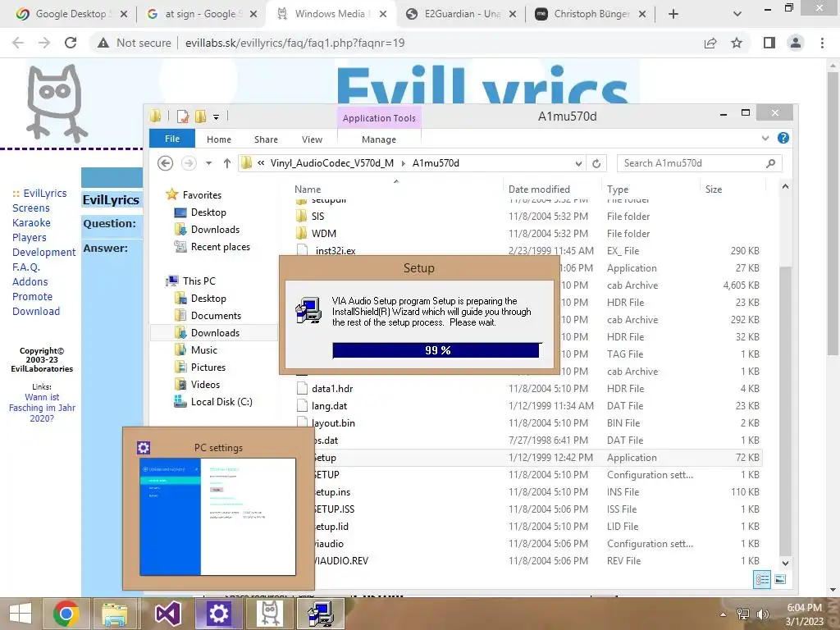This screenshot has width=840, height=630.
Task: Click the breadcrumb arrow after Vinyl_AudioCodec_V570d_M
Action: pyautogui.click(x=404, y=163)
